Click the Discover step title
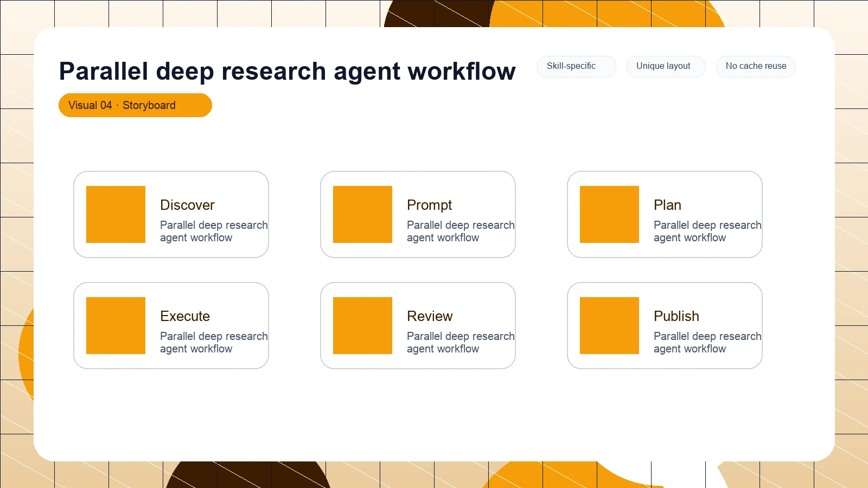This screenshot has height=488, width=868. click(x=187, y=205)
